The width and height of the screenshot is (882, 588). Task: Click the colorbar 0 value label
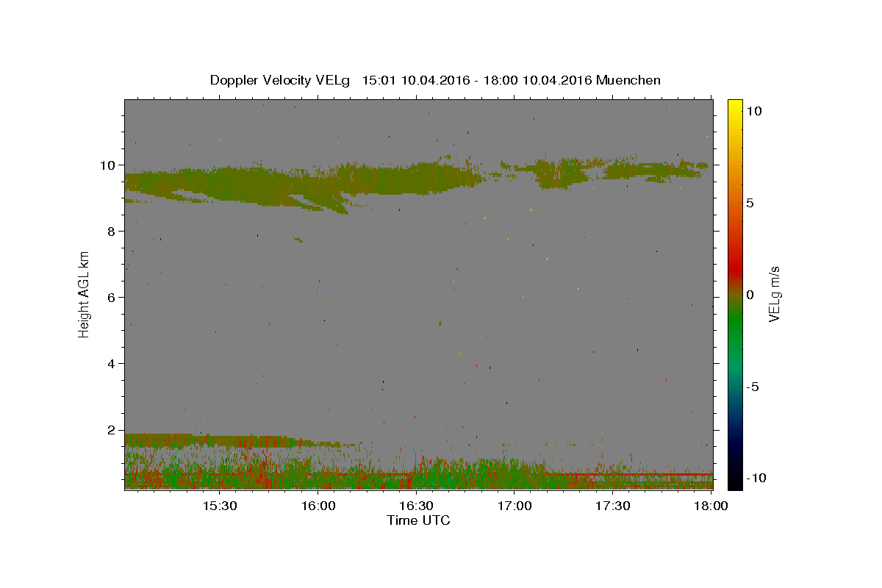[x=750, y=295]
